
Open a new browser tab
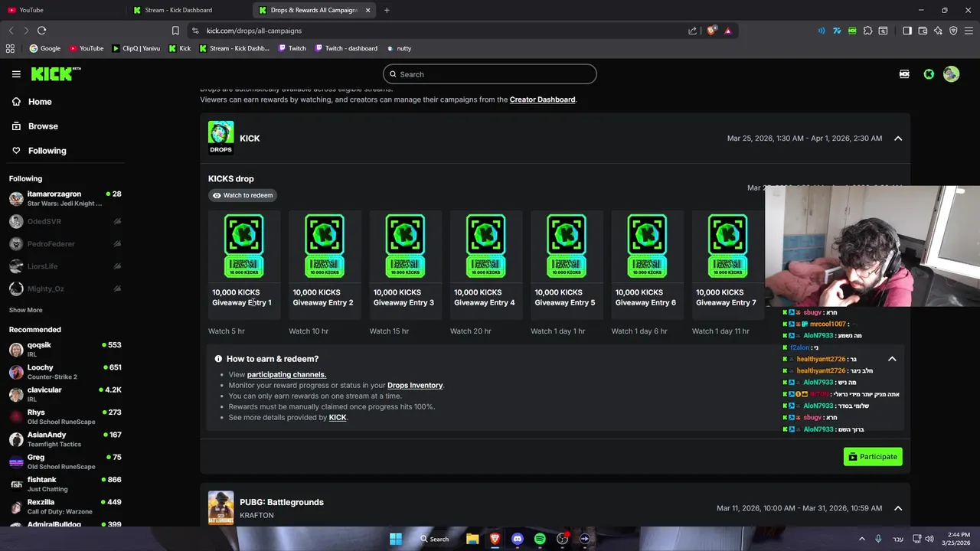387,10
